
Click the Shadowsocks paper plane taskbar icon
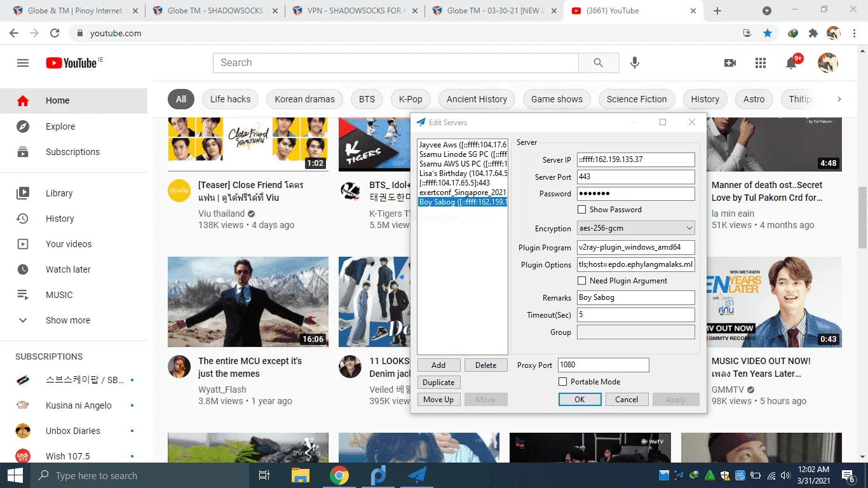pos(417,475)
